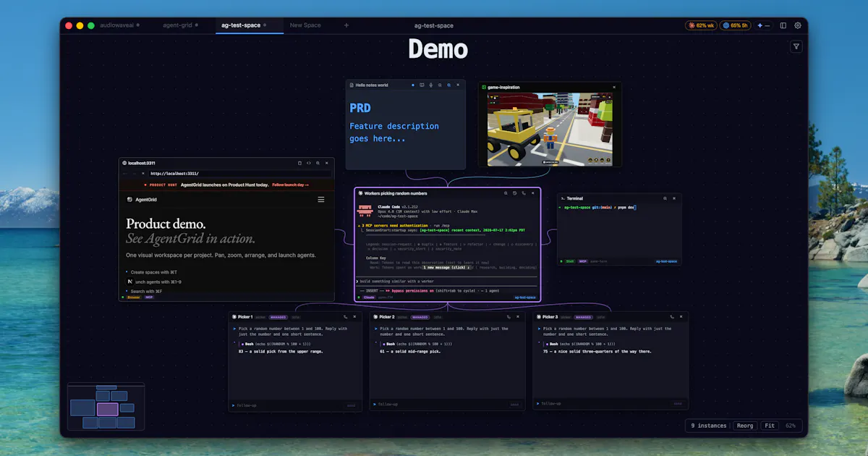The height and width of the screenshot is (456, 868).
Task: Follow the 'Follow launch day' link
Action: (x=290, y=185)
